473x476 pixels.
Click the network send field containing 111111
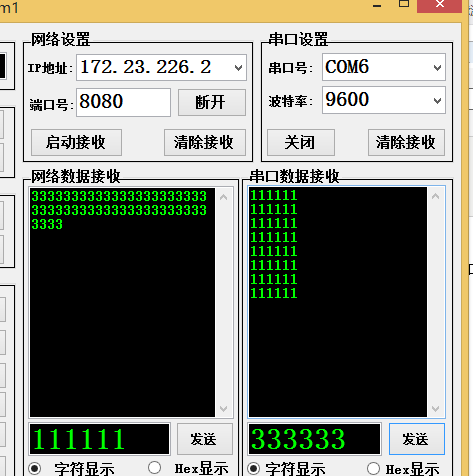[x=100, y=439]
